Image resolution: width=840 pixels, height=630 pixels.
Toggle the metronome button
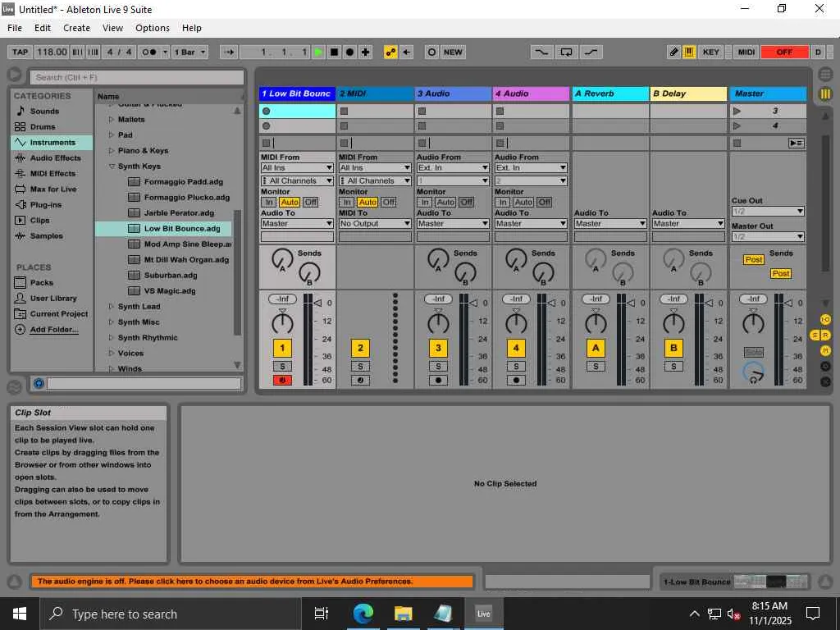tap(148, 52)
